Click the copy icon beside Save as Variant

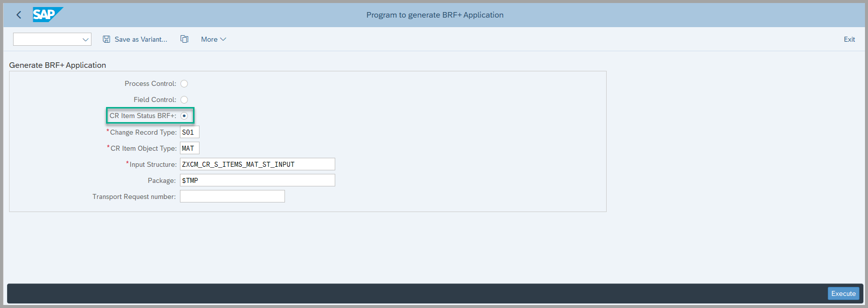click(184, 39)
